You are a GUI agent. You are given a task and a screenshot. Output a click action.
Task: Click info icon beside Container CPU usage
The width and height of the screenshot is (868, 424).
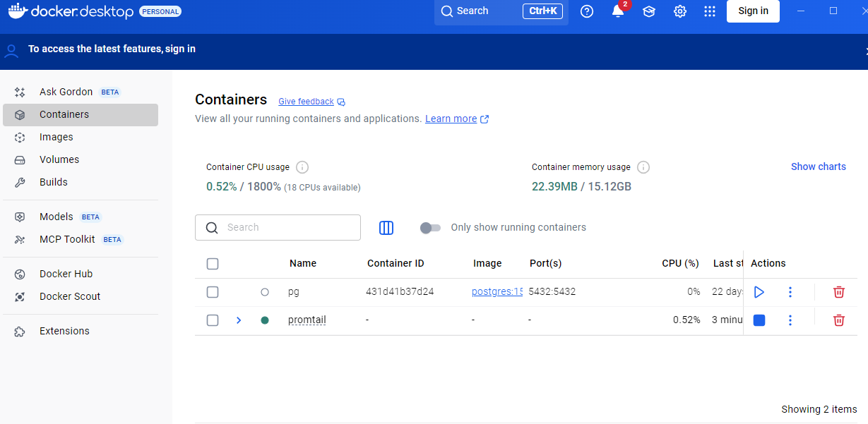tap(302, 167)
